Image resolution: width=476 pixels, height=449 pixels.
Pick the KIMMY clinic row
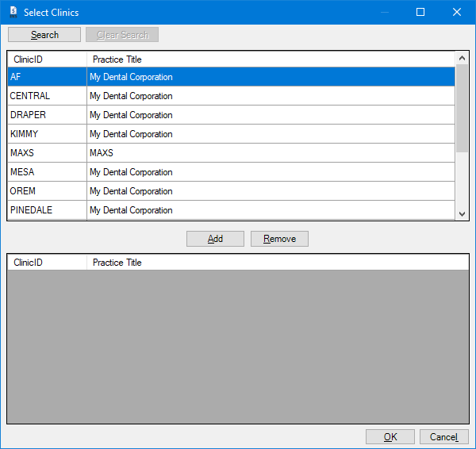(x=231, y=134)
